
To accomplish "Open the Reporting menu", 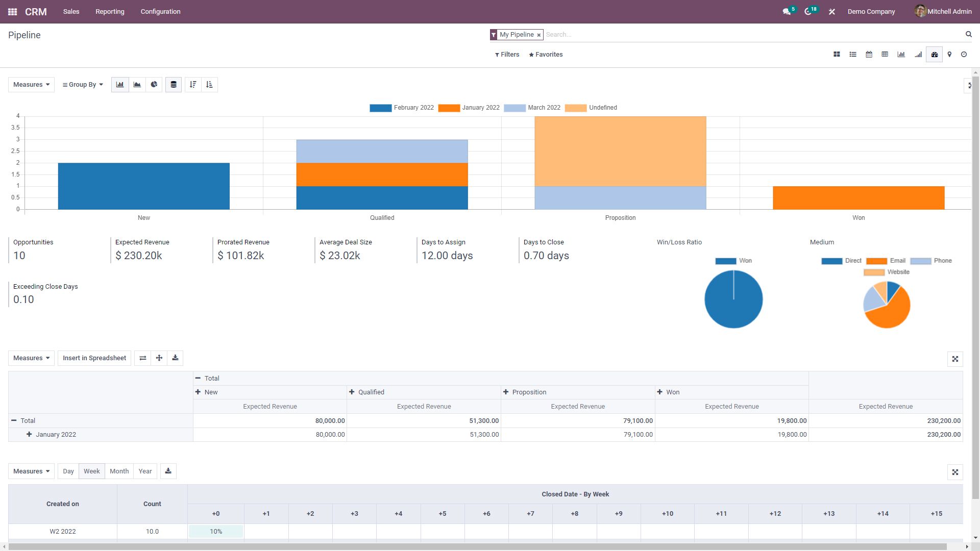I will coord(110,12).
